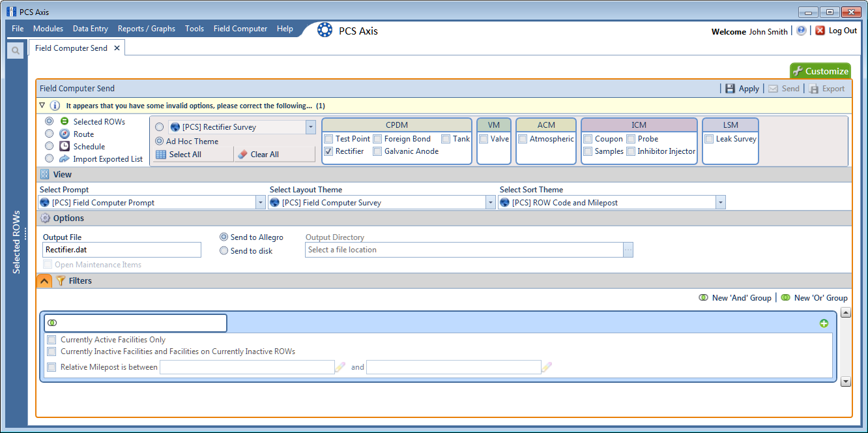Select the Import Exported List radio button

pos(50,158)
